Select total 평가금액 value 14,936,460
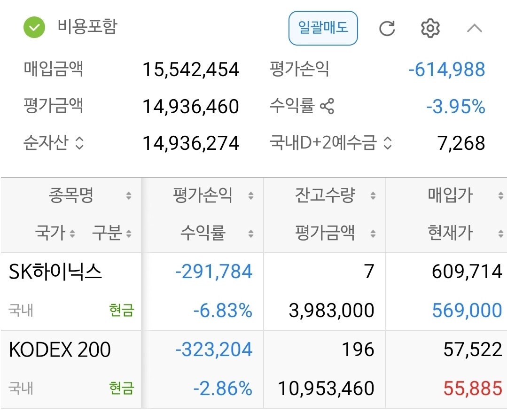Screen dimensions: 507x420 click(x=191, y=106)
